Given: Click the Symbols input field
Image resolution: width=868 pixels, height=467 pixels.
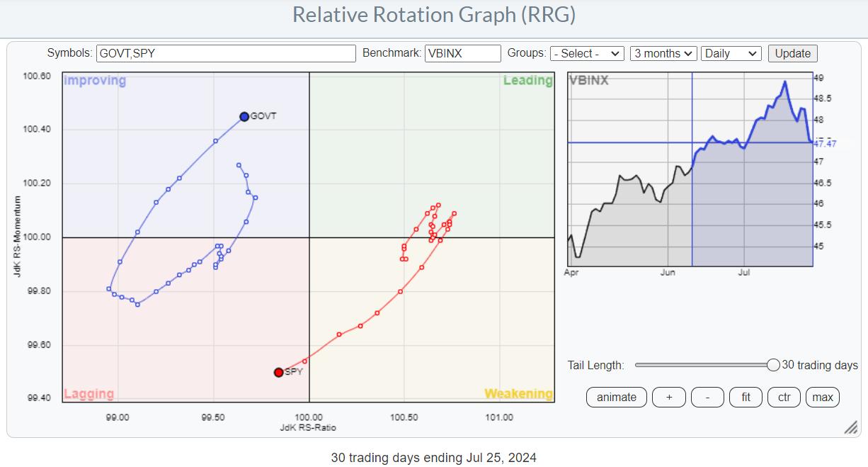Looking at the screenshot, I should pyautogui.click(x=226, y=54).
